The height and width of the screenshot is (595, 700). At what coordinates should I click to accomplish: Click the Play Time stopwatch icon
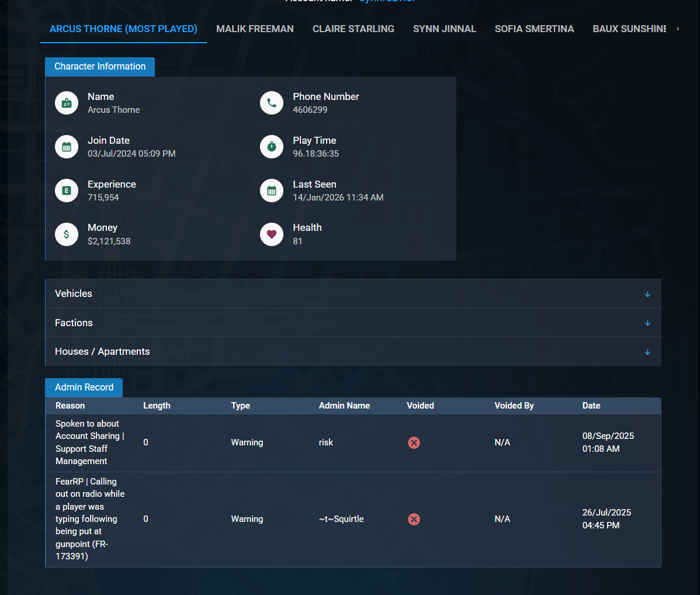272,147
